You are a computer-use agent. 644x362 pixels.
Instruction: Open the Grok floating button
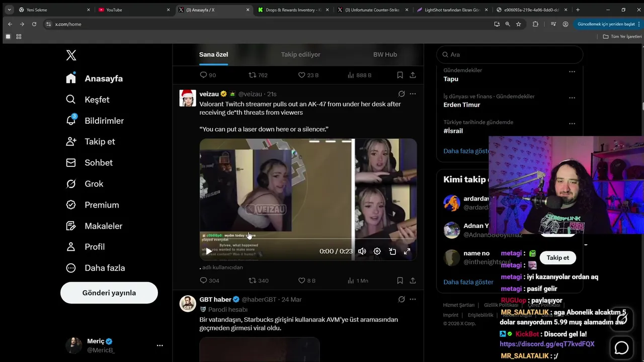622,319
